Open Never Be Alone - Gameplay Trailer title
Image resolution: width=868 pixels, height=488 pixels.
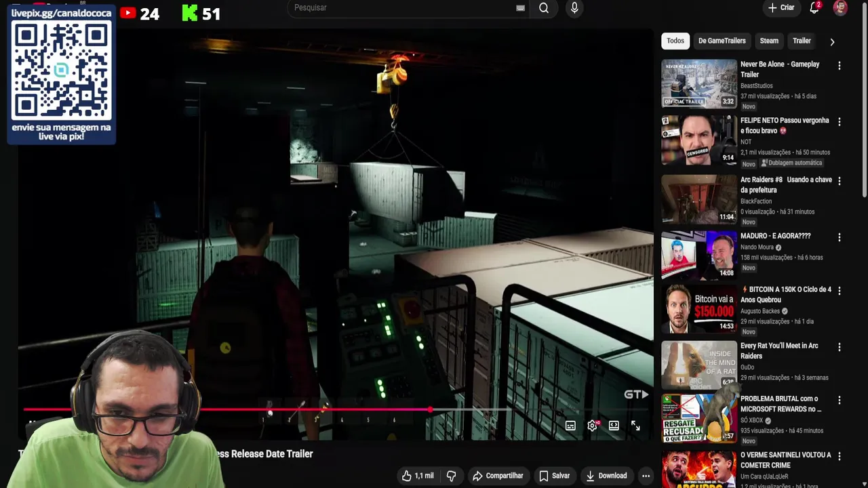coord(780,69)
